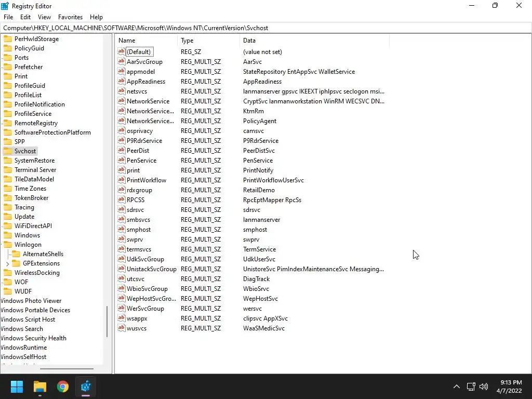
Task: Click the appmodel value icon
Action: (x=122, y=71)
